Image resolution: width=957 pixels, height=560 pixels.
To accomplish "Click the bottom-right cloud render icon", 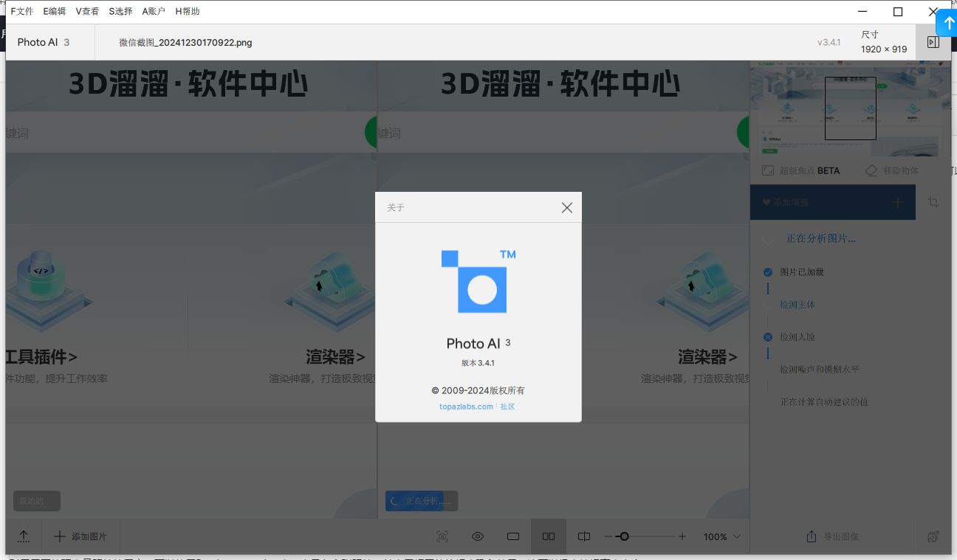I will pyautogui.click(x=933, y=536).
